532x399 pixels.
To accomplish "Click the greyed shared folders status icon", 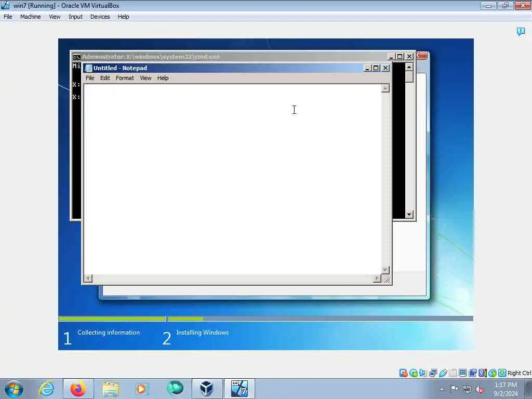I will [453, 373].
